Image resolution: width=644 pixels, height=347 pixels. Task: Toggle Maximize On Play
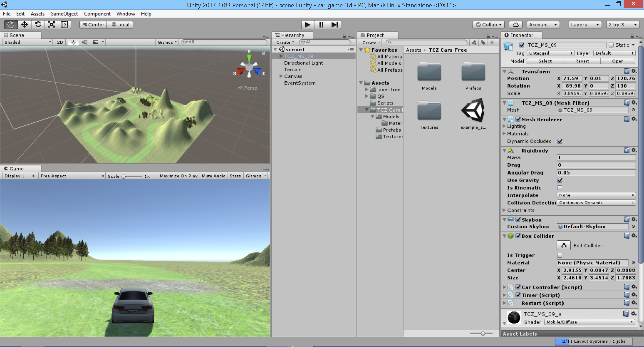pyautogui.click(x=178, y=176)
